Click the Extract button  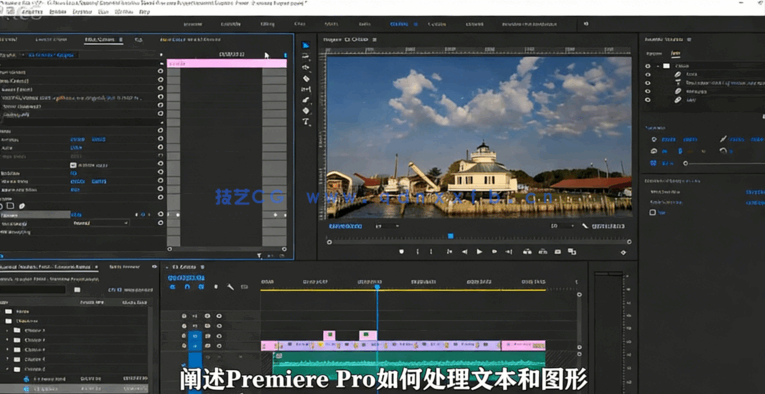(543, 252)
